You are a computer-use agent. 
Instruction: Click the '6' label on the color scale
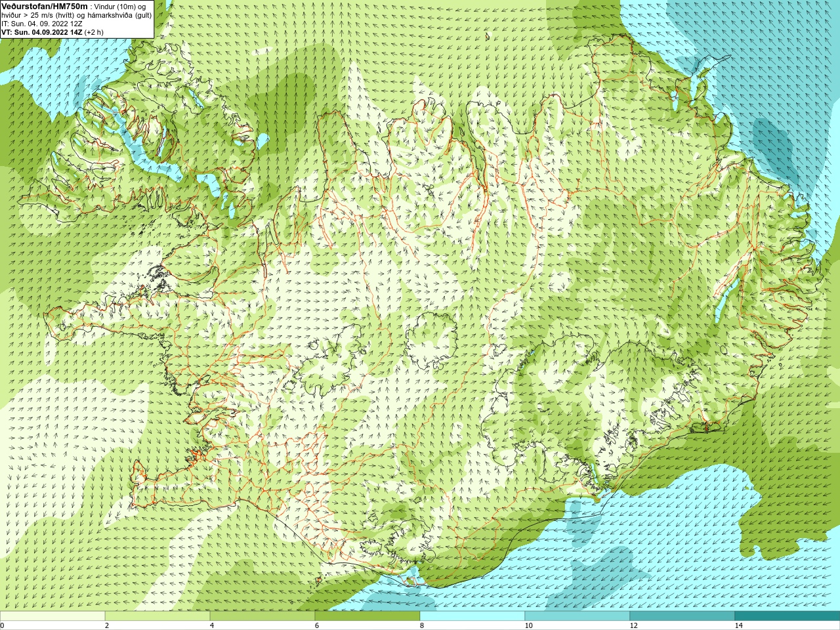click(317, 625)
